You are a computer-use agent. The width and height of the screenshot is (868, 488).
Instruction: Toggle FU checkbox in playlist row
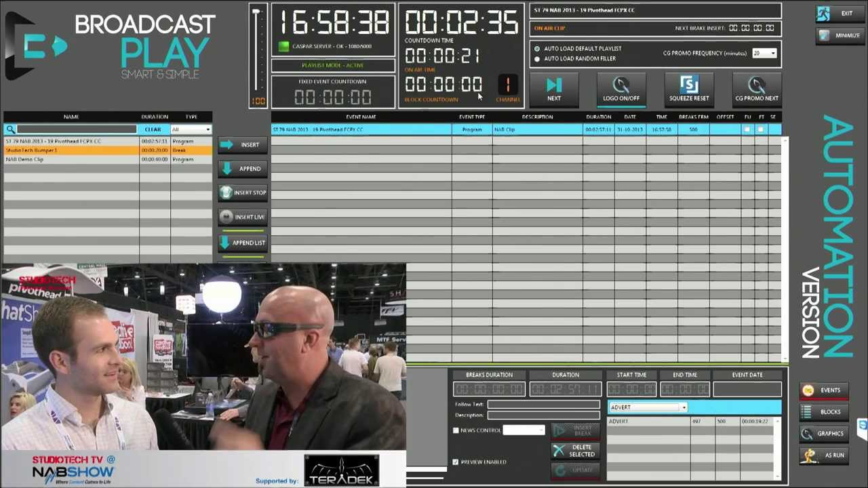[x=747, y=129]
